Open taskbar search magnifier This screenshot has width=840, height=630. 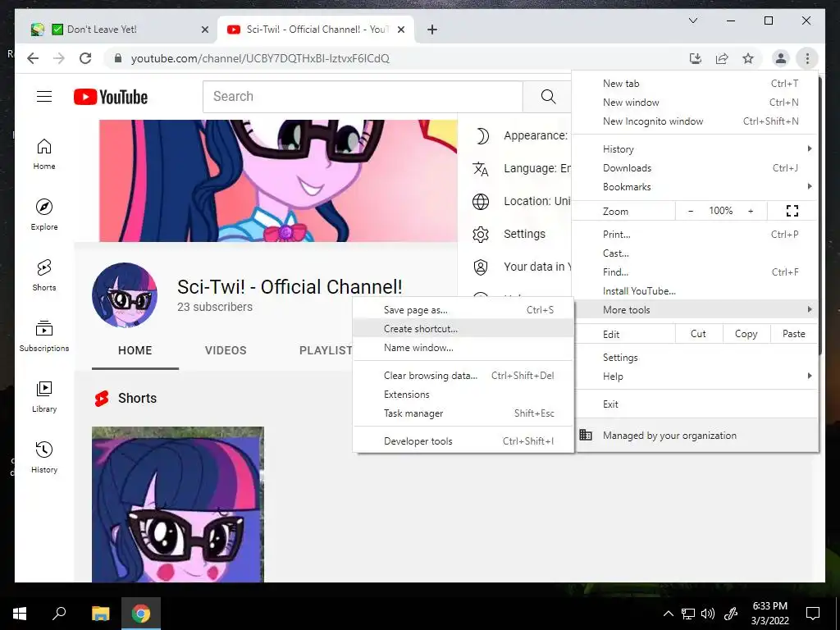click(x=59, y=613)
